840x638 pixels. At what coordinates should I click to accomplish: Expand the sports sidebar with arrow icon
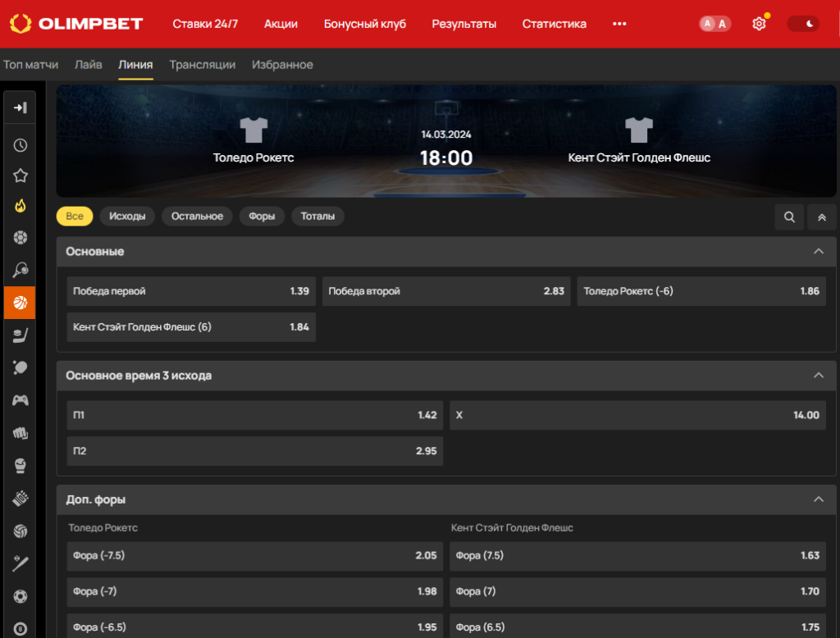(x=20, y=107)
